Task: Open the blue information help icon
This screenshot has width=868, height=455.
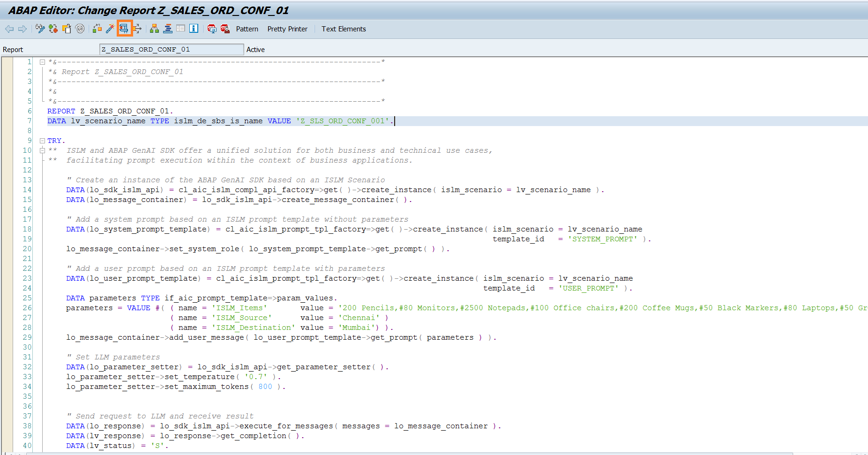Action: point(194,29)
